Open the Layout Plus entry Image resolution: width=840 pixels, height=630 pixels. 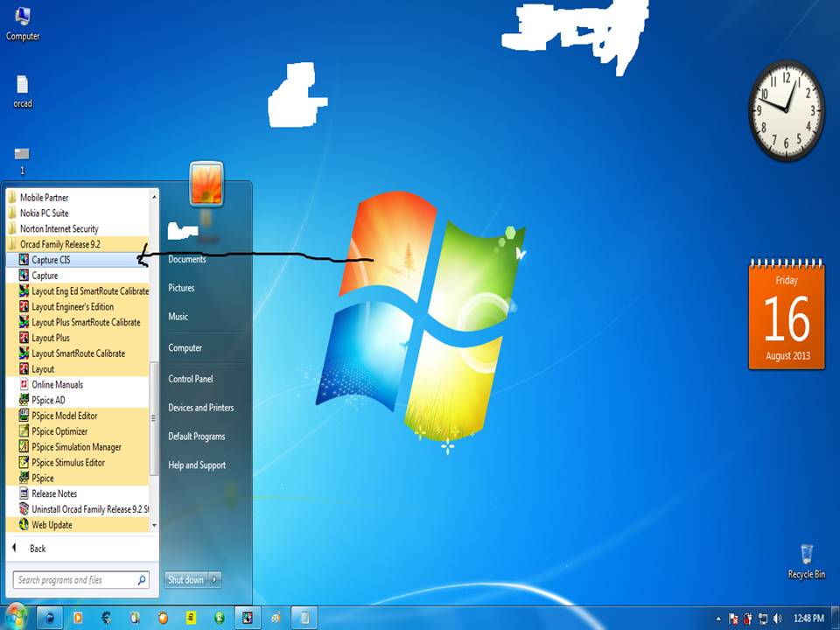78,338
